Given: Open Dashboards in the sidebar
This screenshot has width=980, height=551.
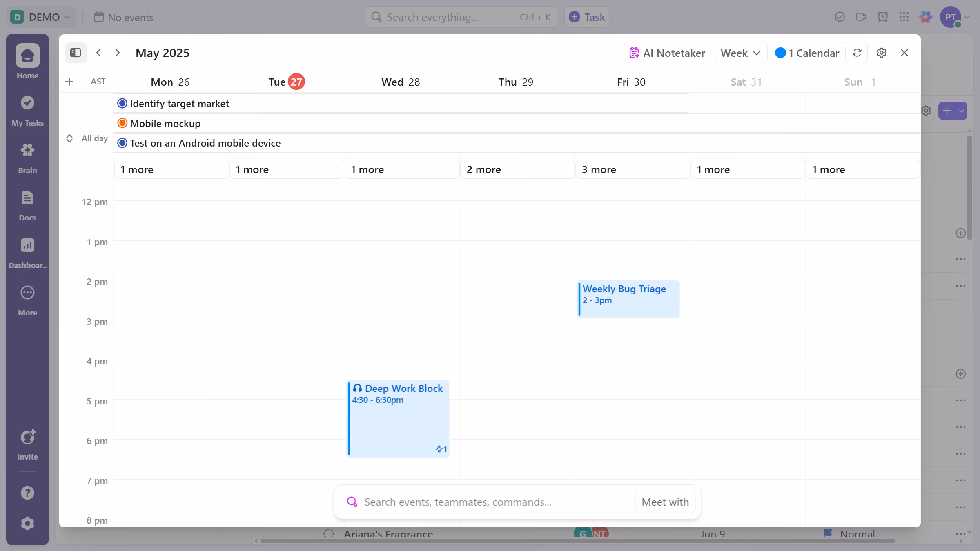Looking at the screenshot, I should [27, 253].
